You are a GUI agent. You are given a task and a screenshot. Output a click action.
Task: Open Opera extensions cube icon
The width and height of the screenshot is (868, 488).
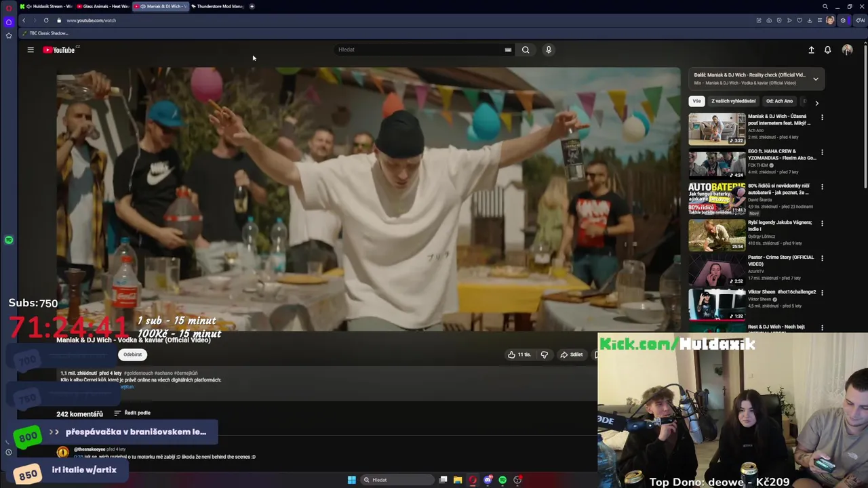[x=843, y=20]
